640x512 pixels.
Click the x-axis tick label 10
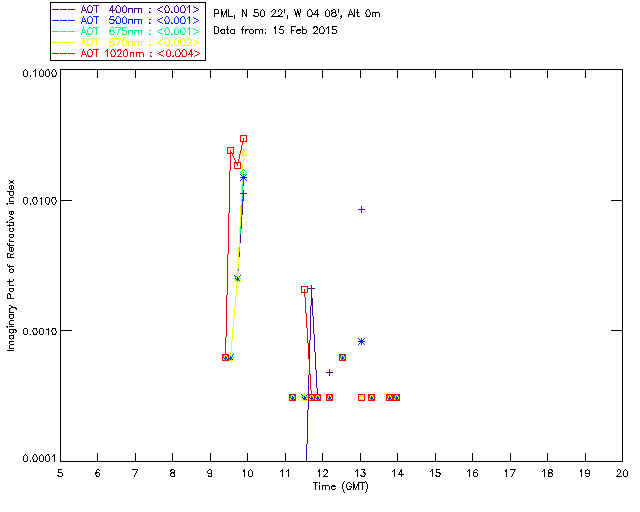247,473
